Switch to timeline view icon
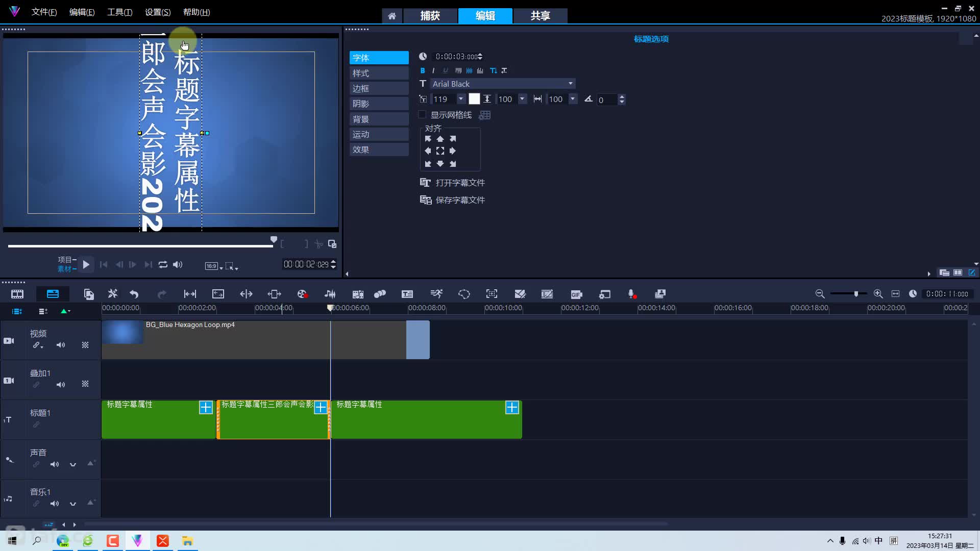Viewport: 980px width, 551px height. [x=53, y=294]
